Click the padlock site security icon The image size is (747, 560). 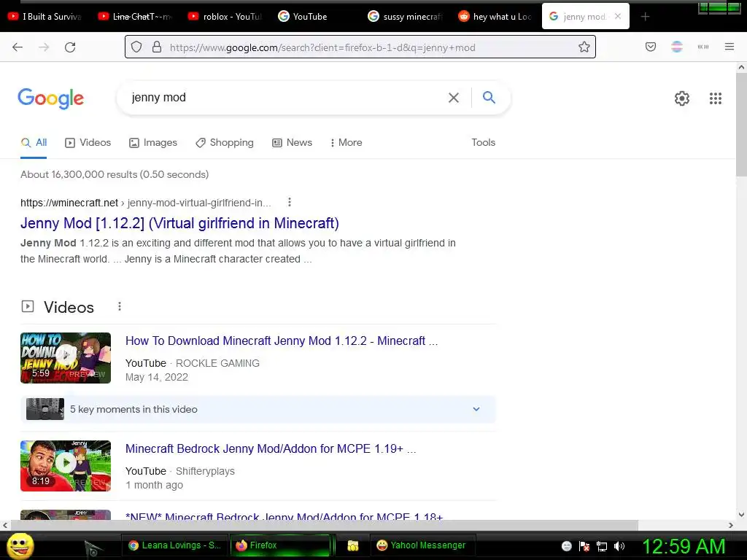pos(157,47)
